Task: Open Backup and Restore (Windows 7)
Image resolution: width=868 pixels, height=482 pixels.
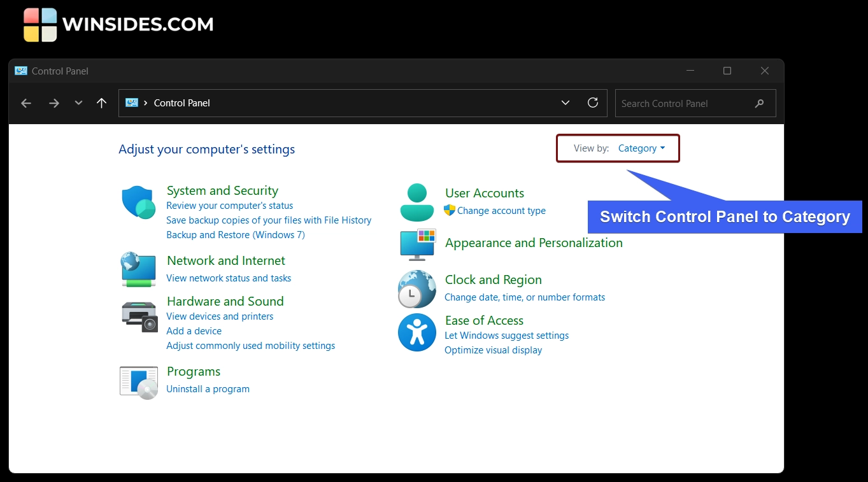Action: pyautogui.click(x=235, y=234)
